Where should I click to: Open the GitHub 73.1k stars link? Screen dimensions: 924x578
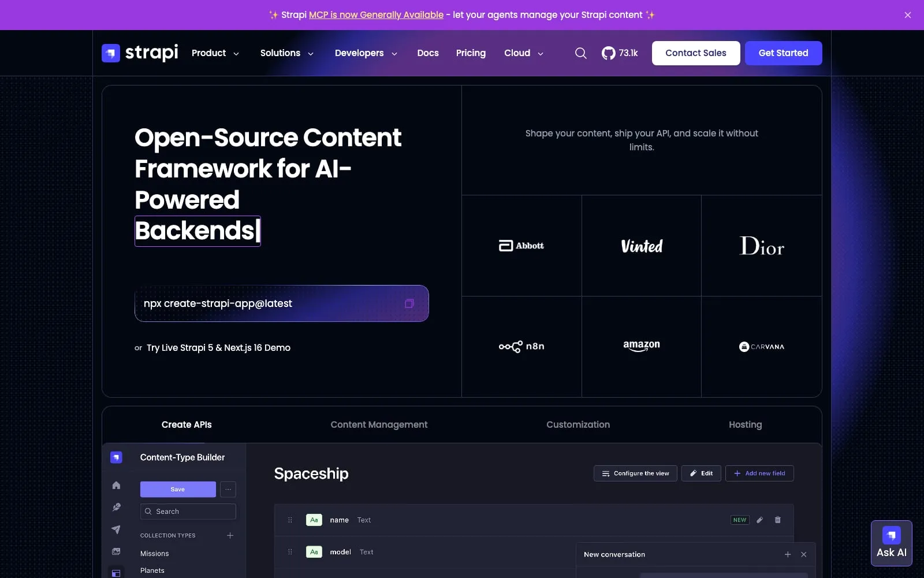pyautogui.click(x=620, y=53)
